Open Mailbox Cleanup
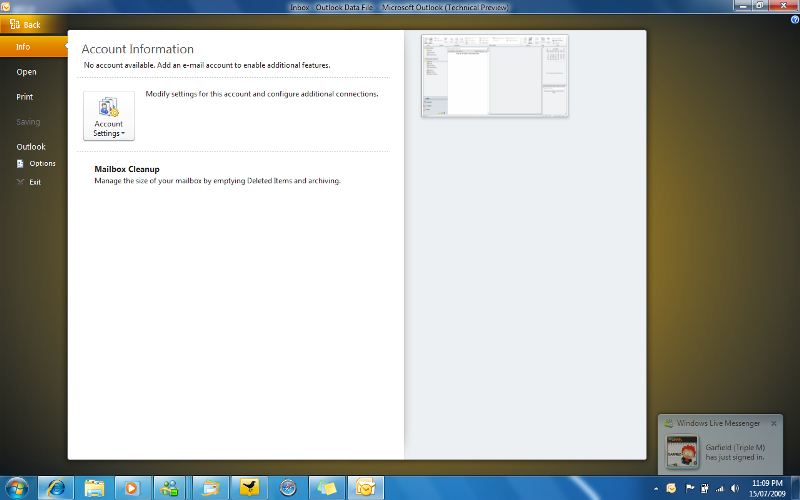Screen dimensions: 800x500 127,169
